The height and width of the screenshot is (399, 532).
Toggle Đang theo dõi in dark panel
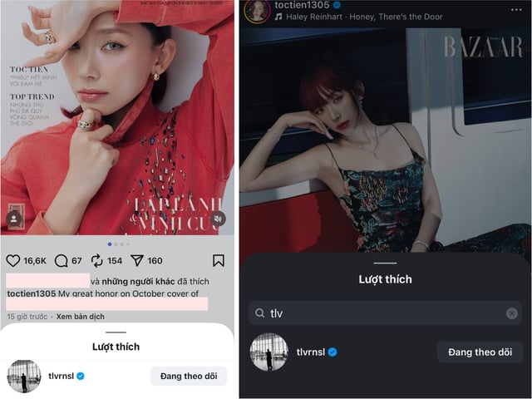pos(480,352)
